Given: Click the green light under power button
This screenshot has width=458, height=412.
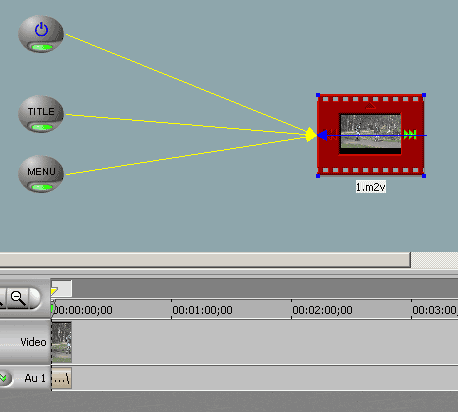Looking at the screenshot, I should pos(42,47).
